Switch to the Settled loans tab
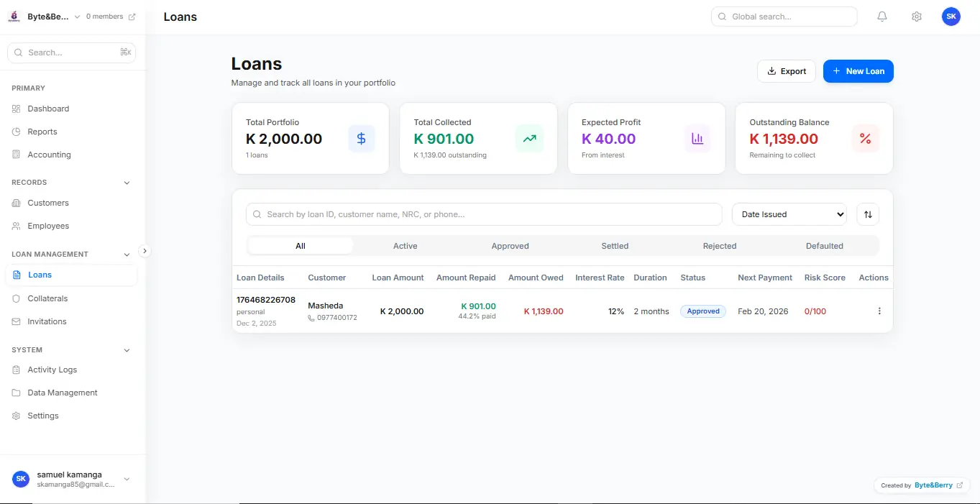This screenshot has height=504, width=980. 615,245
